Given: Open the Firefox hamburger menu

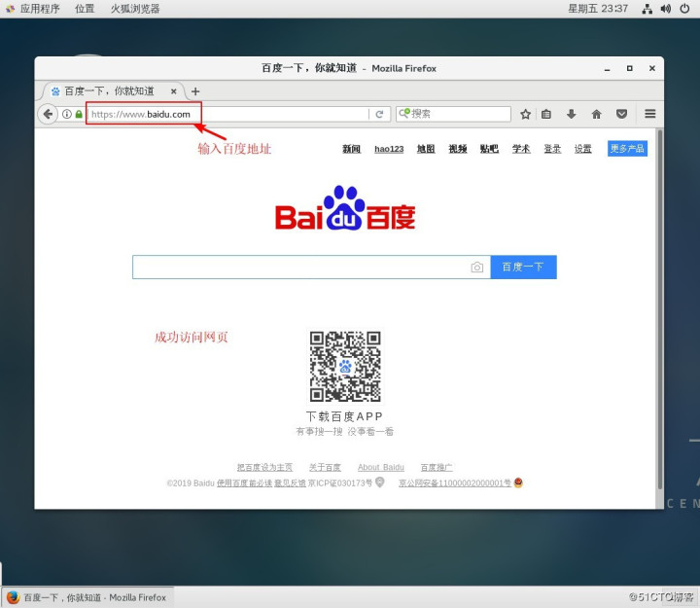Looking at the screenshot, I should [650, 114].
